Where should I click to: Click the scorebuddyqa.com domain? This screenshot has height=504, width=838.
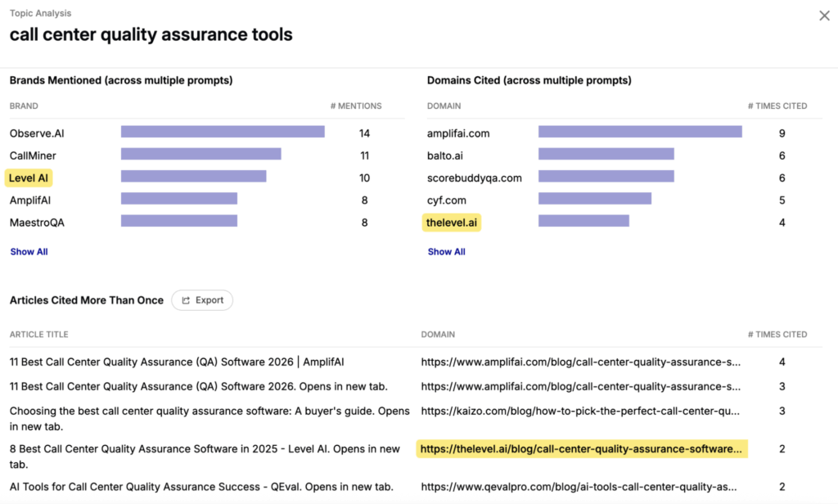pyautogui.click(x=474, y=178)
